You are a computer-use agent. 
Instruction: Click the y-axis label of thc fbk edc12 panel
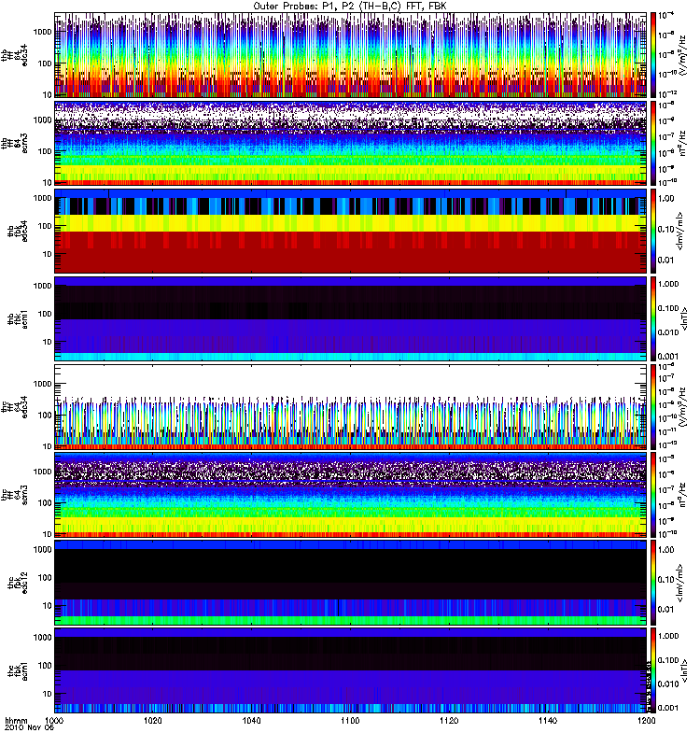pos(18,583)
